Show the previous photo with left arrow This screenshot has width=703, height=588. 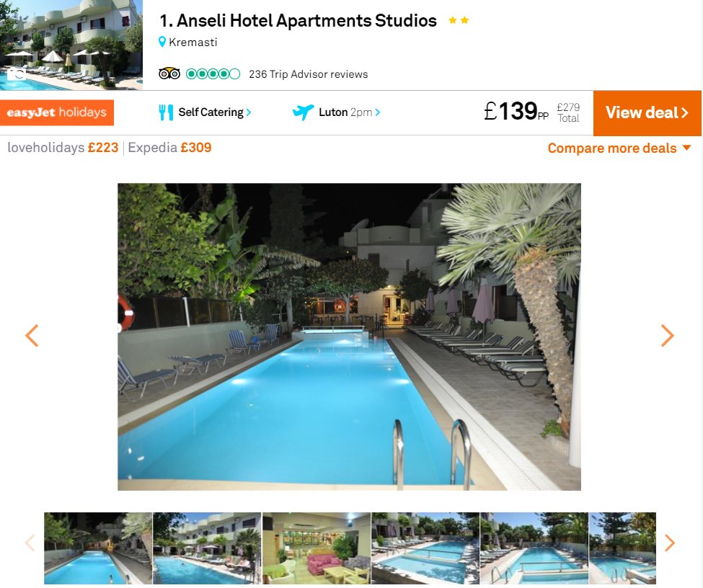32,336
